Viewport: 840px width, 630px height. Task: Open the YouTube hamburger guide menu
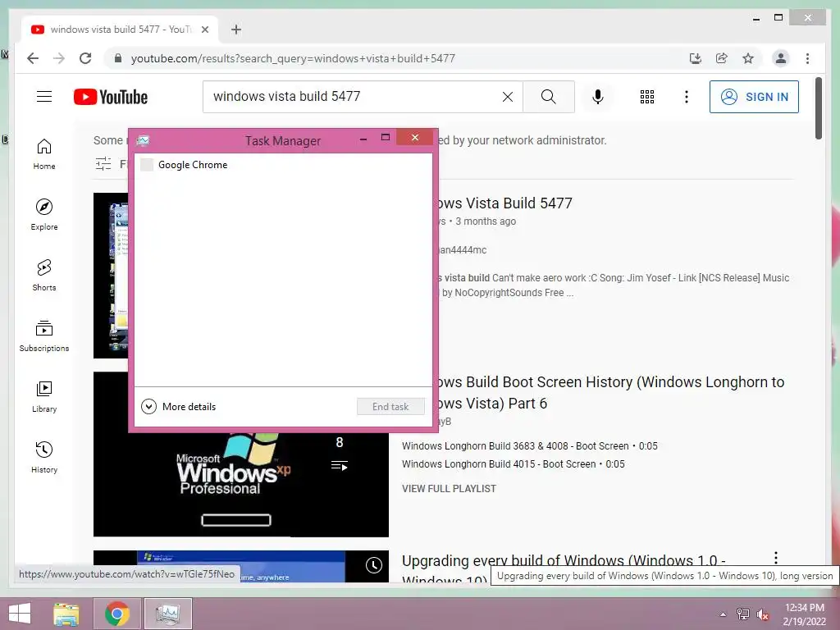click(x=44, y=97)
